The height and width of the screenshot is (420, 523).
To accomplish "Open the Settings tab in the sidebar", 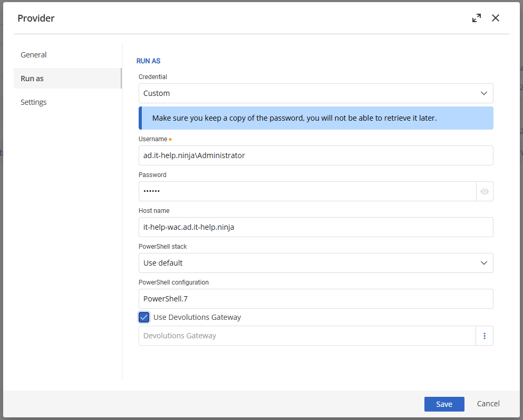I will click(x=34, y=102).
